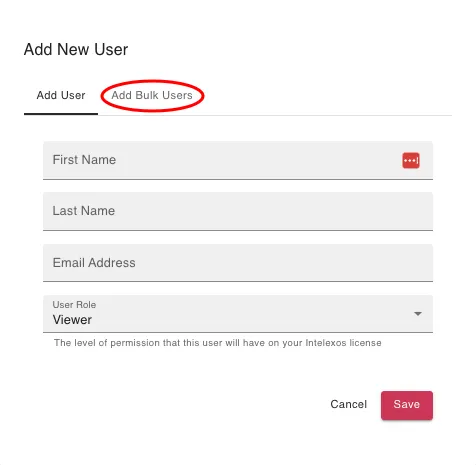Cancel adding the new user
The image size is (476, 465).
[x=349, y=404]
